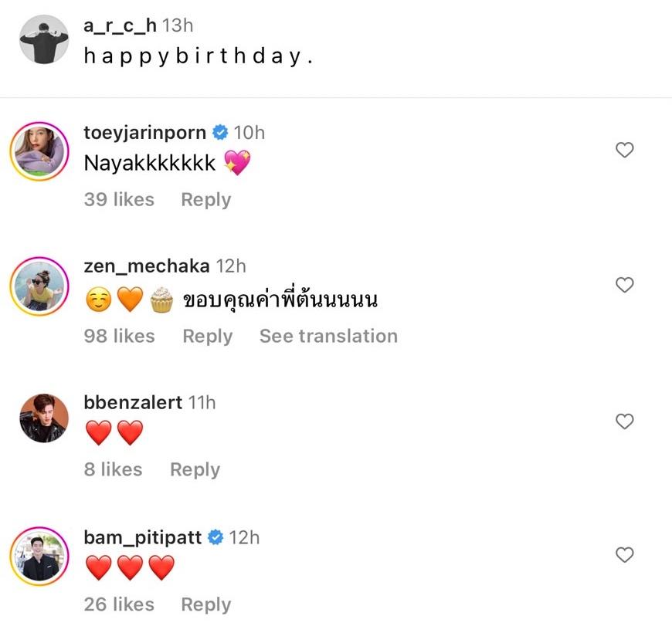672x633 pixels.
Task: Reply to bam_pitipatt's comment
Action: click(x=205, y=604)
